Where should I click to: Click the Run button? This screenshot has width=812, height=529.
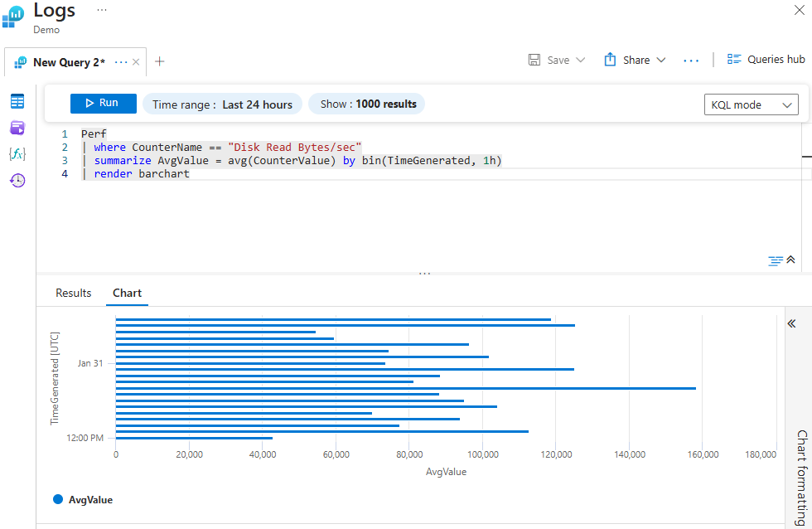coord(104,103)
